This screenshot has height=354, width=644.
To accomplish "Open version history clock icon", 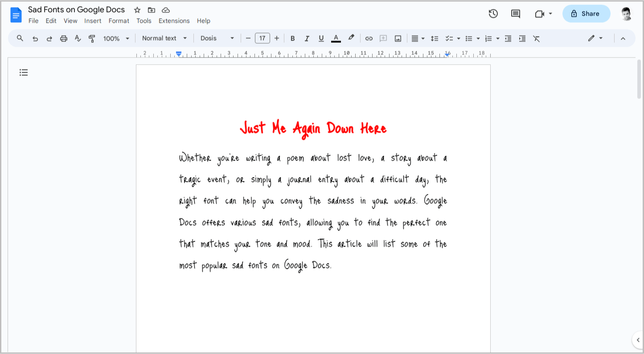I will pos(493,14).
